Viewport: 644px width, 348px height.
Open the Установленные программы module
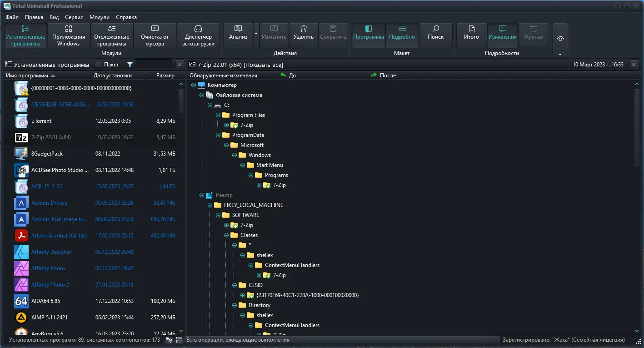click(25, 35)
